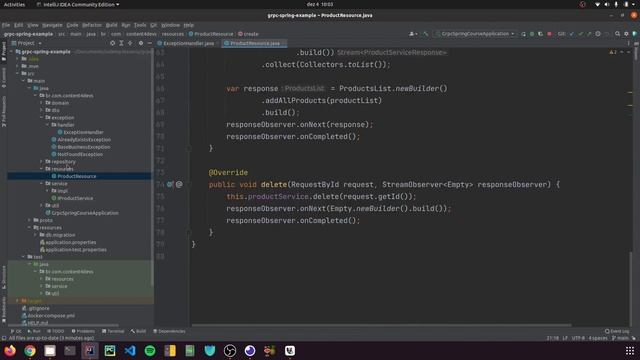Open the Navigate menu
Viewport: 640px width, 360px height.
[52, 25]
